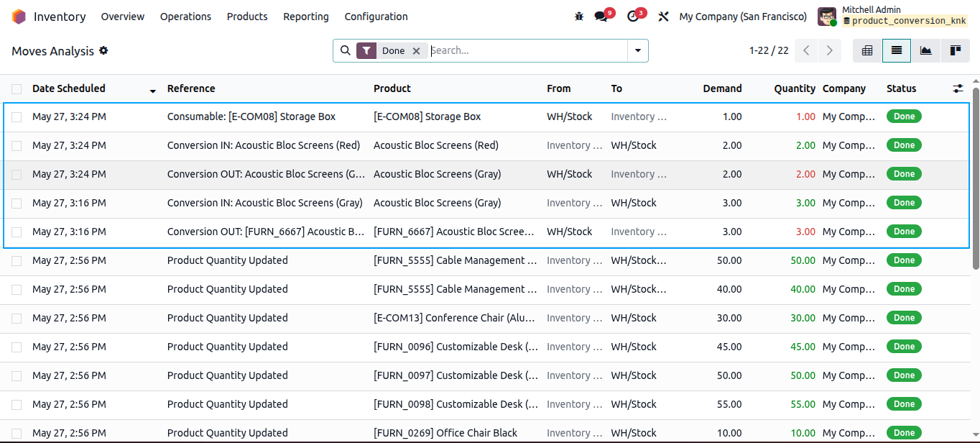
Task: Go to the Overview menu
Action: 123,17
